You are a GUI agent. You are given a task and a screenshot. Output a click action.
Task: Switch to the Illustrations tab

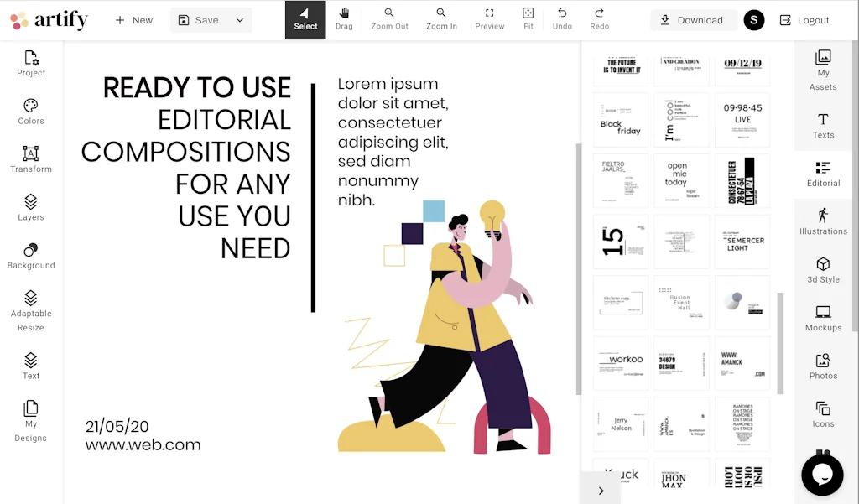coord(823,221)
